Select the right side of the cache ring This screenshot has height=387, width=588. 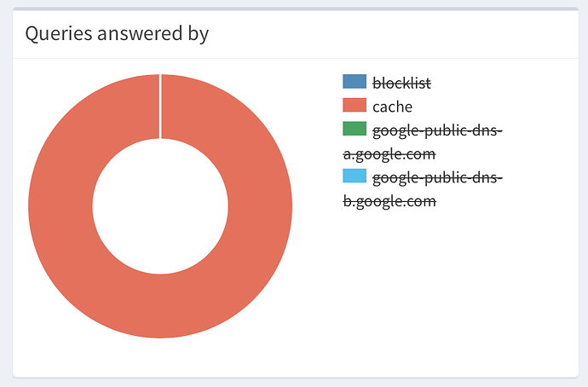[x=260, y=207]
